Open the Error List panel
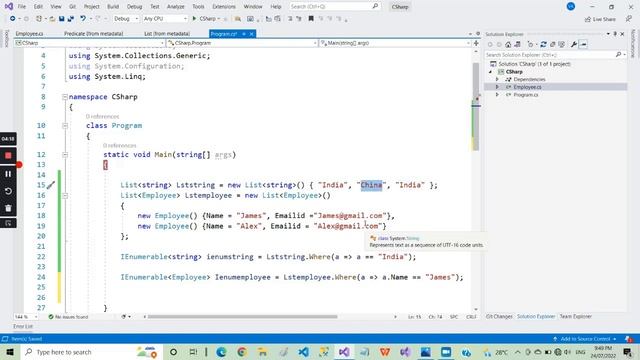 tap(23, 327)
